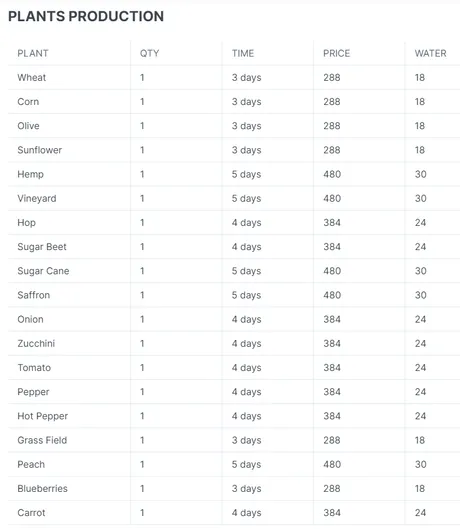Click the Olive plant entry
The image size is (460, 529).
pyautogui.click(x=28, y=126)
